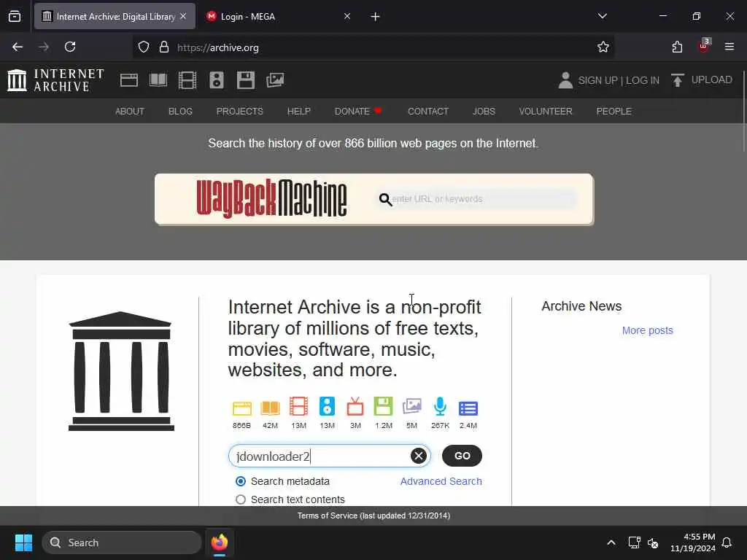
Task: Open the Software floppy icon in top navigation
Action: coord(246,80)
